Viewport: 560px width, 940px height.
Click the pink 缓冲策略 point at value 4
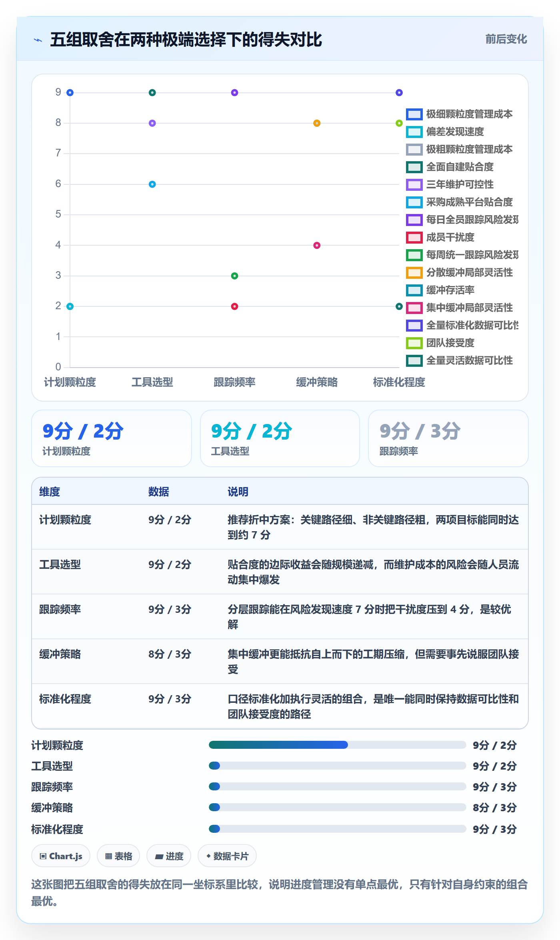point(317,245)
